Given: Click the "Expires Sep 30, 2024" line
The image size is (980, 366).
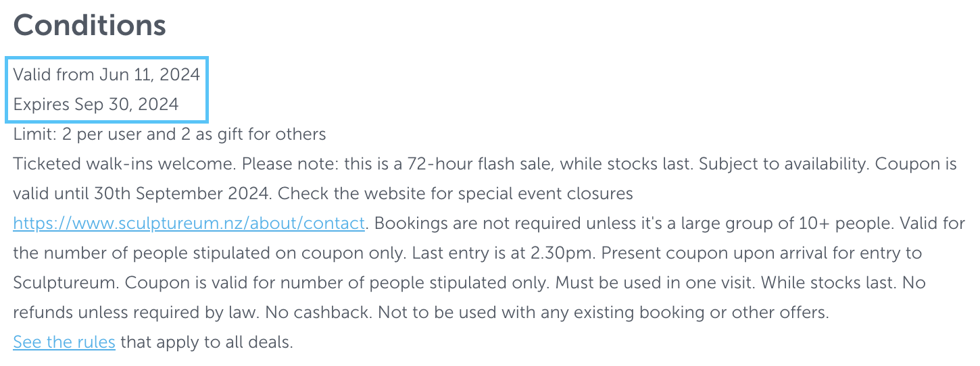Looking at the screenshot, I should pos(96,104).
